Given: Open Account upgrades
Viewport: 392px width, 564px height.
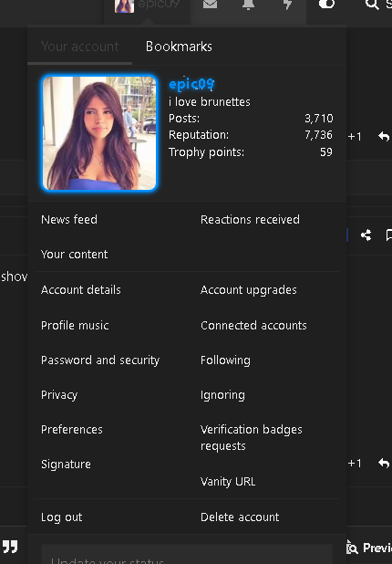Looking at the screenshot, I should (x=249, y=290).
